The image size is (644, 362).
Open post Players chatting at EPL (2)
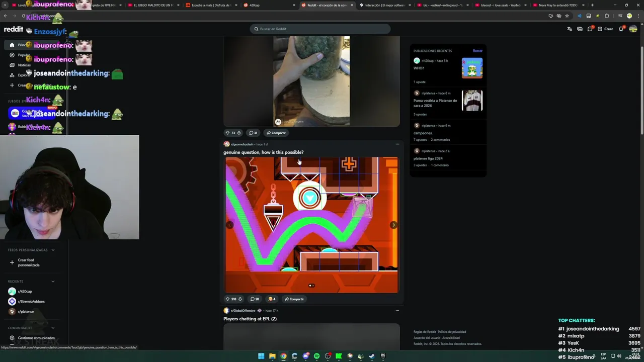pyautogui.click(x=250, y=319)
